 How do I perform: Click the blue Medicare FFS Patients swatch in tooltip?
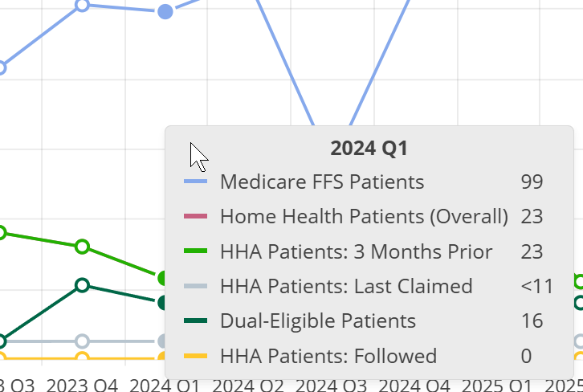pyautogui.click(x=196, y=182)
